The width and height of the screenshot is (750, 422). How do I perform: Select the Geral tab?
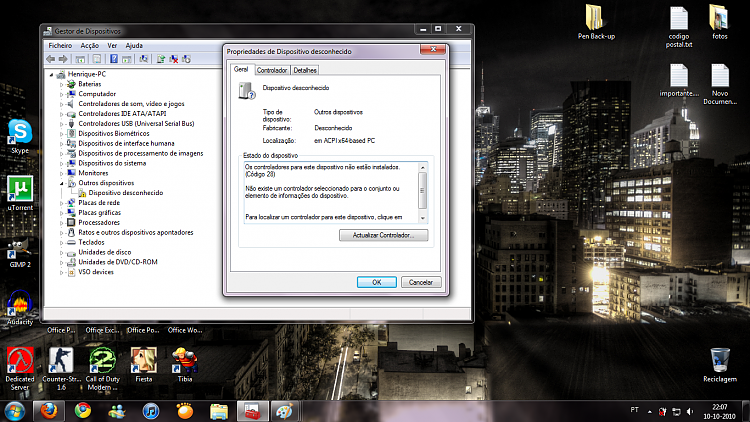pos(241,69)
